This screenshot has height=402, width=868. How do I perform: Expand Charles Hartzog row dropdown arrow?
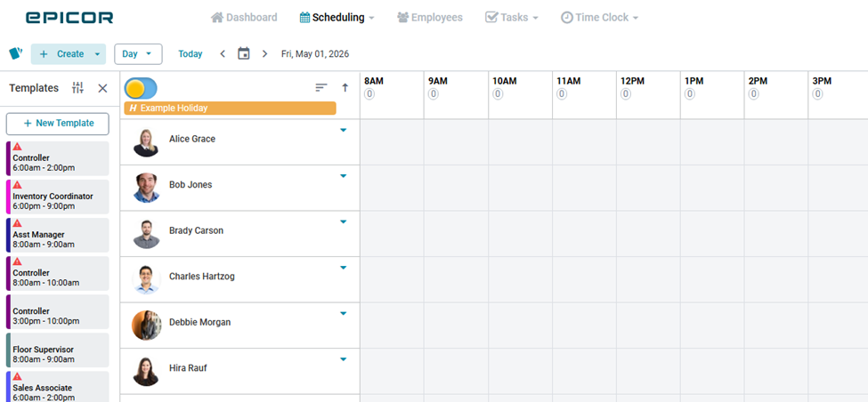click(343, 268)
